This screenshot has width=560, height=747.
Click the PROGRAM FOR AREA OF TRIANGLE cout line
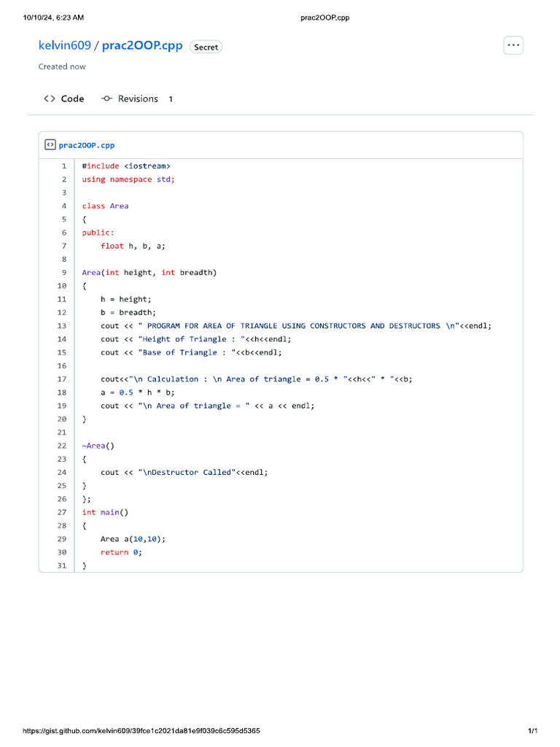[296, 326]
